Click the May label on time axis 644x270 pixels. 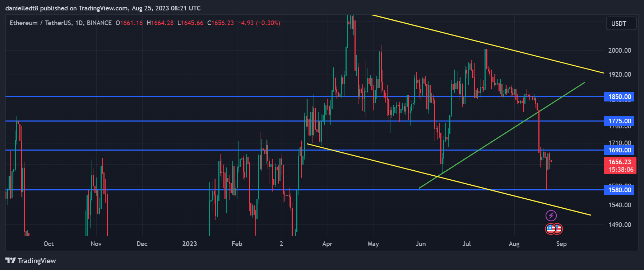[x=373, y=244]
